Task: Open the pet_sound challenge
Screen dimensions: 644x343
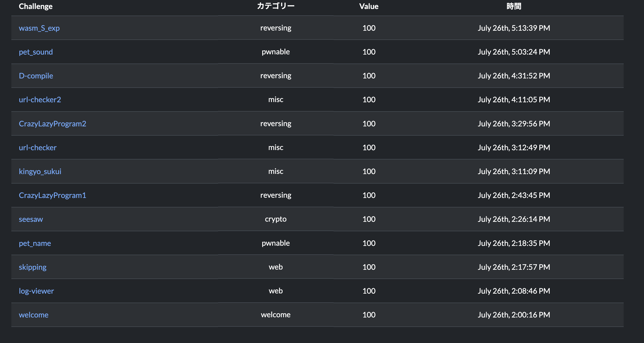Action: [36, 52]
